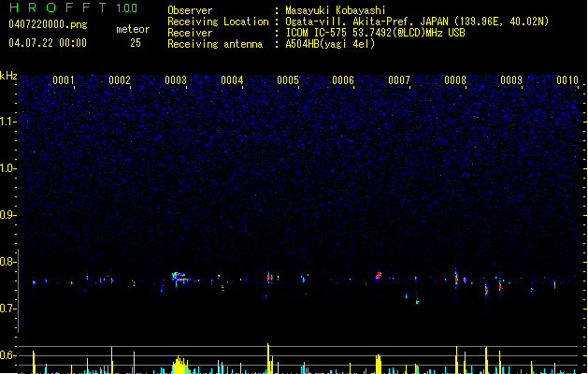Image resolution: width=588 pixels, height=374 pixels.
Task: Click the yellow intensity burst below 0003
Action: tap(180, 365)
